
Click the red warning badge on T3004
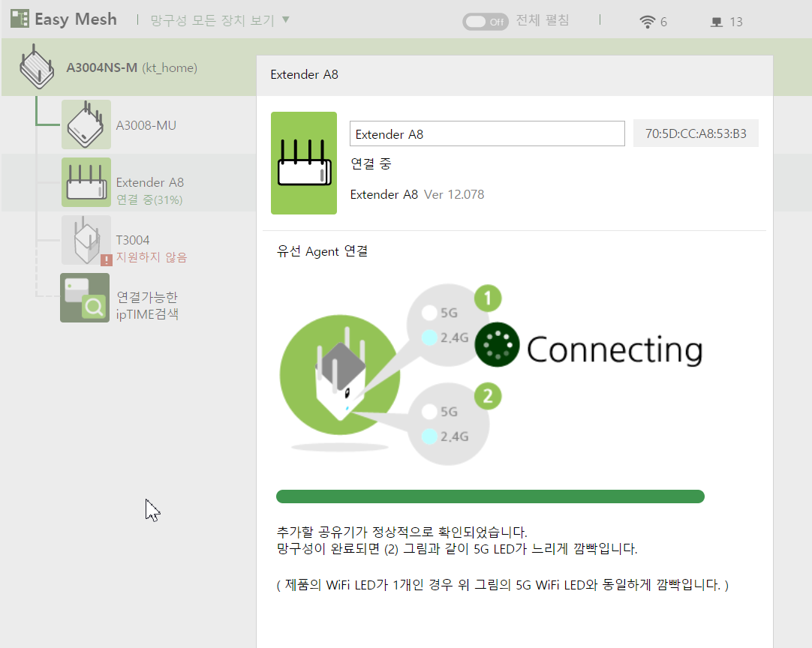tap(106, 259)
